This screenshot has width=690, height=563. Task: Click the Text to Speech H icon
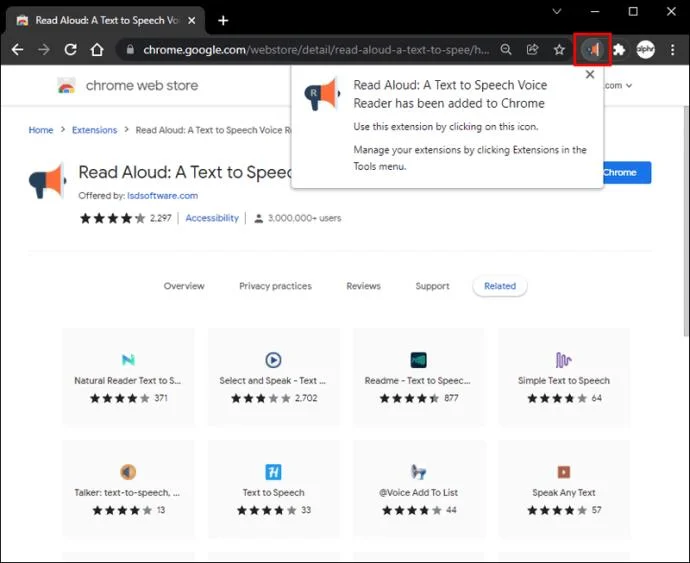[273, 472]
